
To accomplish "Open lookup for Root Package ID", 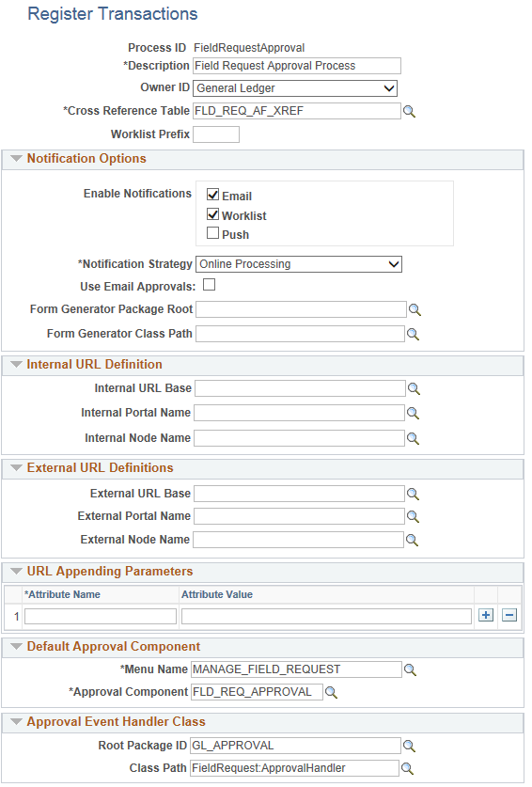I will pos(409,746).
